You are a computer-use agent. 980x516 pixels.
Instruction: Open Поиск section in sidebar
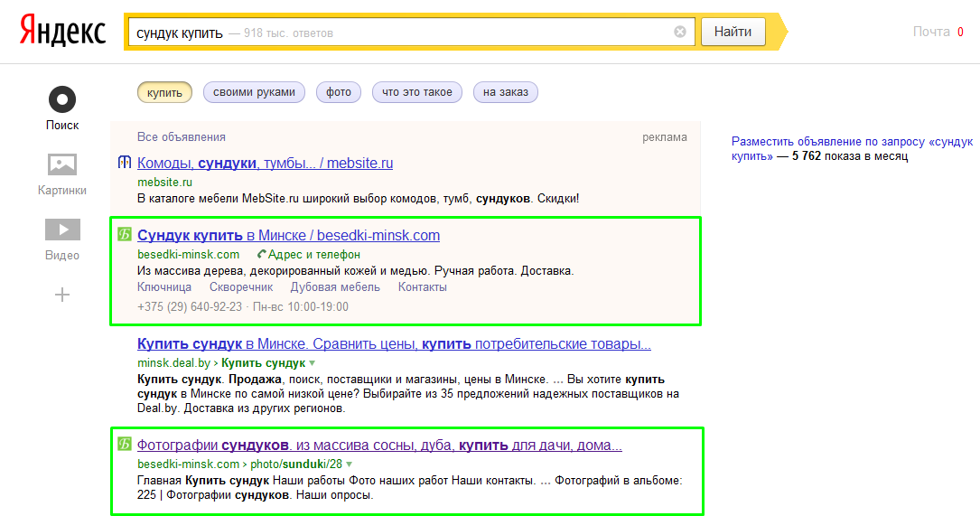[62, 108]
